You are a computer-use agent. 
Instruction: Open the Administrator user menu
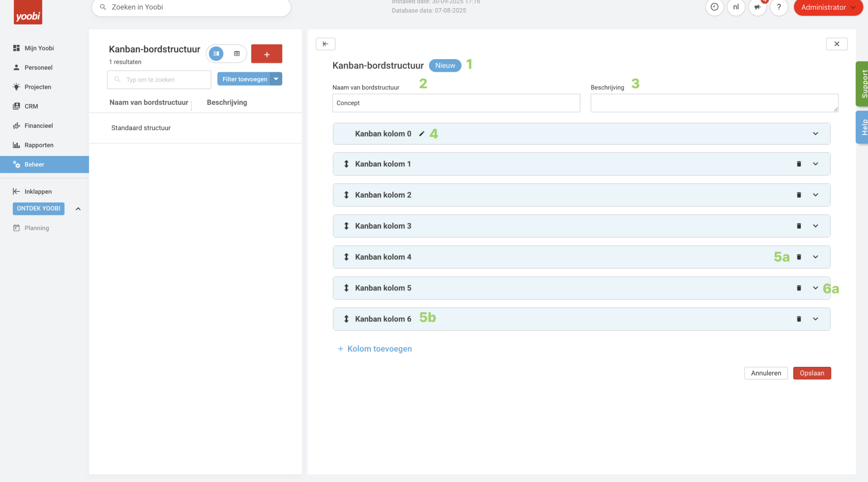tap(828, 7)
